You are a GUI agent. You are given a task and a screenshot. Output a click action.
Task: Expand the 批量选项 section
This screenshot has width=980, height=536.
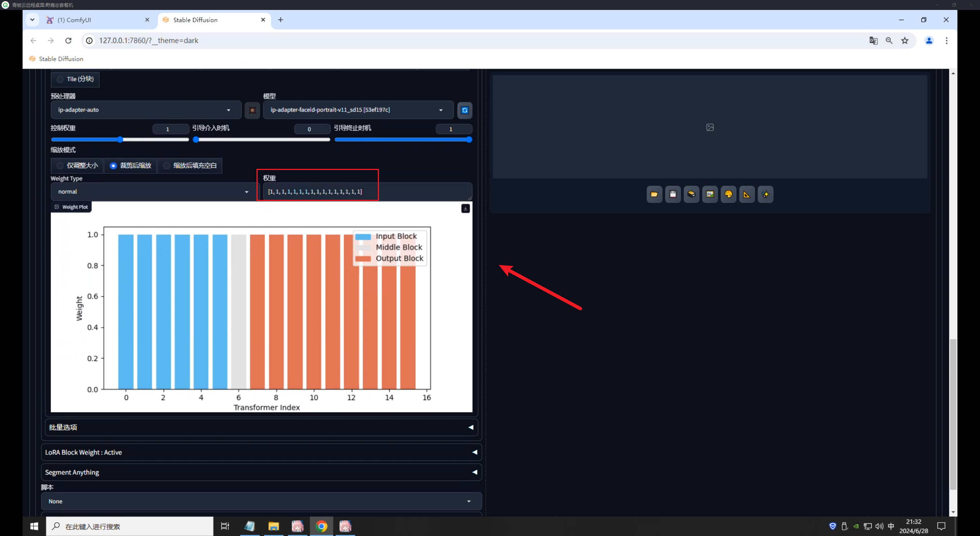click(x=261, y=428)
